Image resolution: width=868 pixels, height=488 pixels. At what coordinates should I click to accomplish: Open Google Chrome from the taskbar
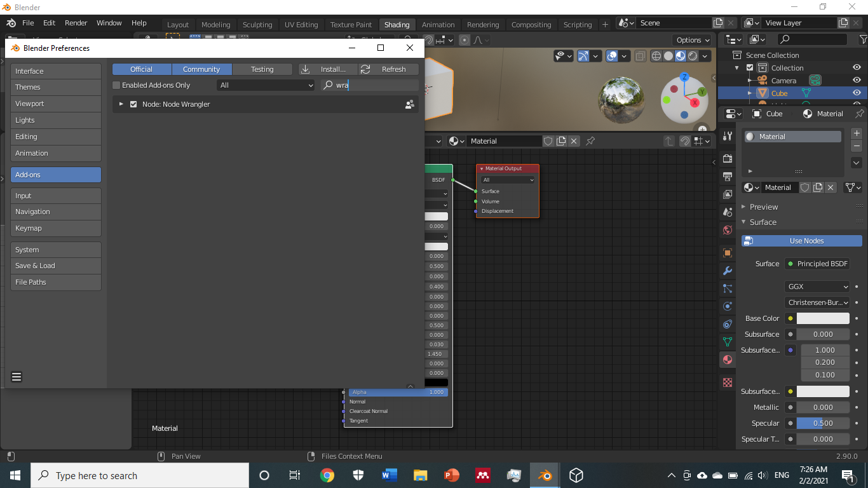pos(327,475)
